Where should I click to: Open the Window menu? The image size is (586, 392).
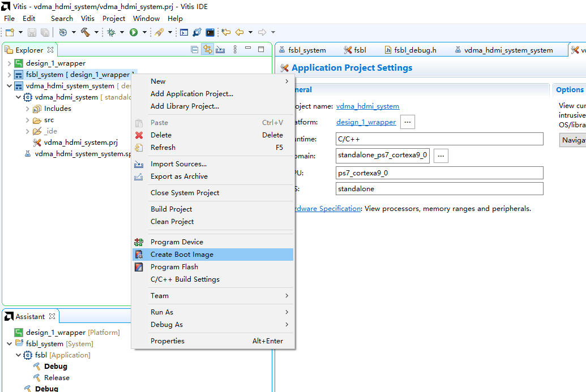tap(146, 18)
